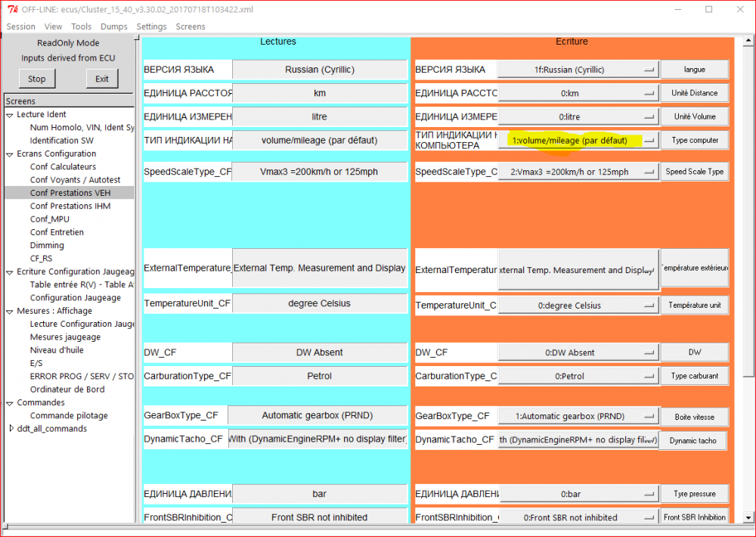
Task: Collapse the Ecrans Configuration tree node
Action: click(x=10, y=154)
